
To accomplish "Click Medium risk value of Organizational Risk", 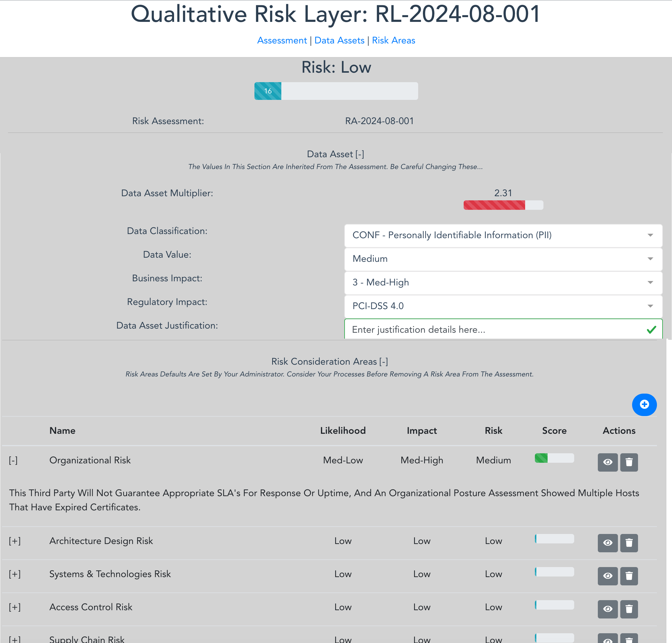I will click(494, 460).
